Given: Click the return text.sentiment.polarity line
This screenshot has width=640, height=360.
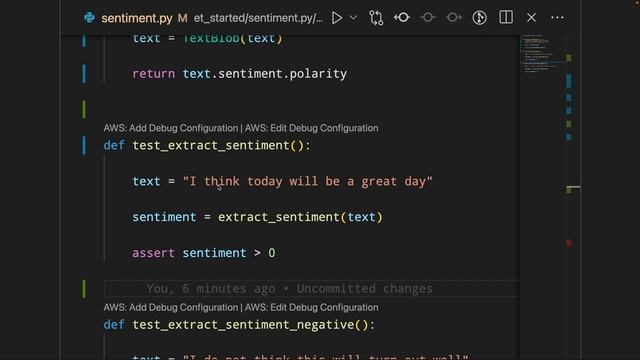Looking at the screenshot, I should (239, 74).
